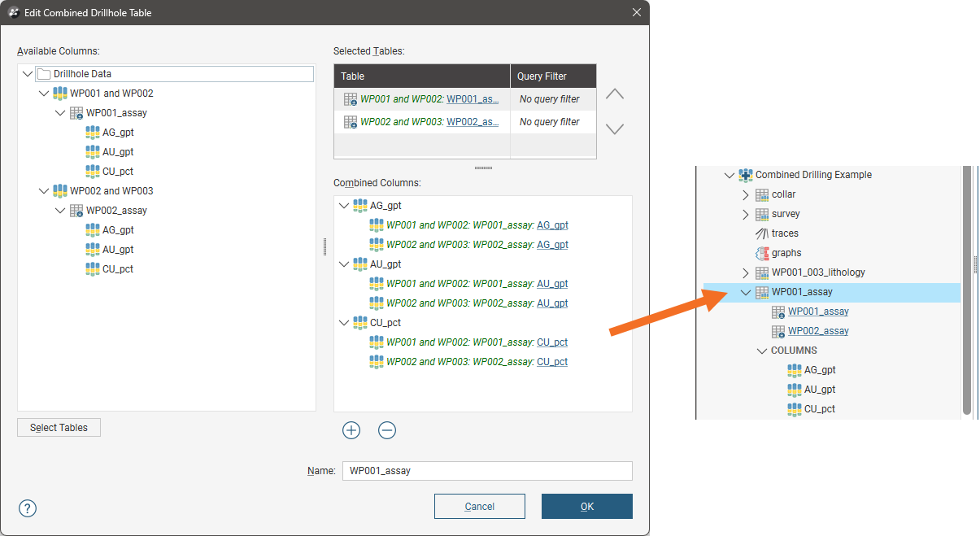Click AG_gpt link for WP001_assay in Combined Columns
This screenshot has height=536, width=980.
(552, 225)
